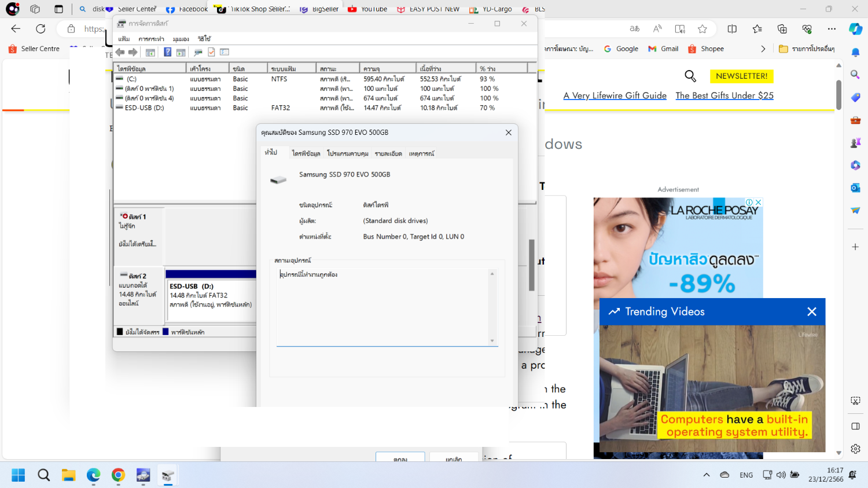Switch to the รายละเอียด tab in properties dialog

click(x=388, y=153)
